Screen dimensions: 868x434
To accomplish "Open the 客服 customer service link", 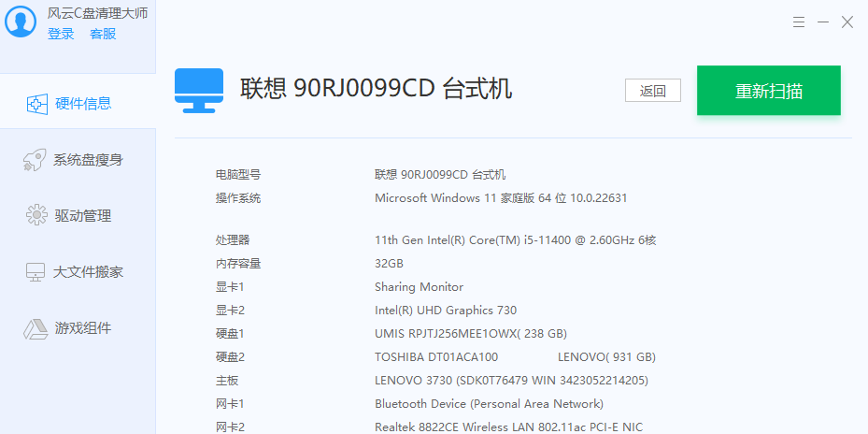I will point(103,34).
